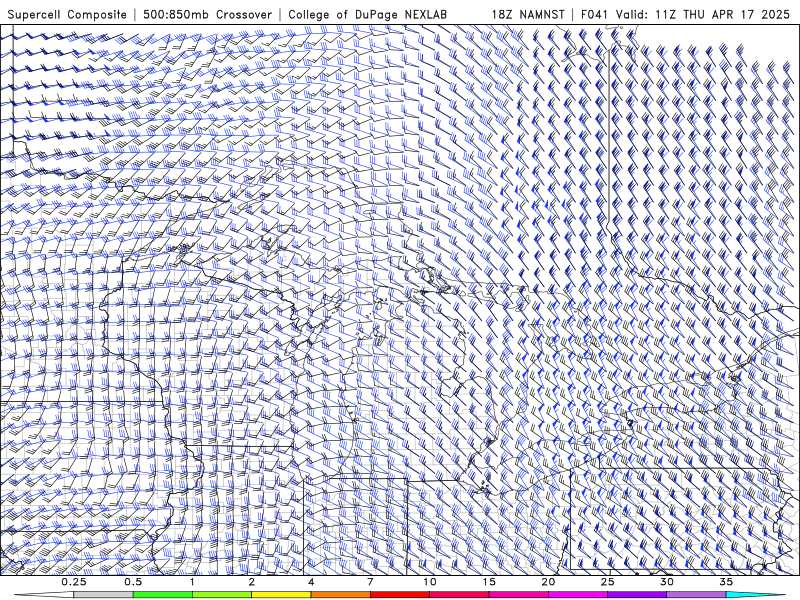Click the white arrow start of the legend

[44, 595]
